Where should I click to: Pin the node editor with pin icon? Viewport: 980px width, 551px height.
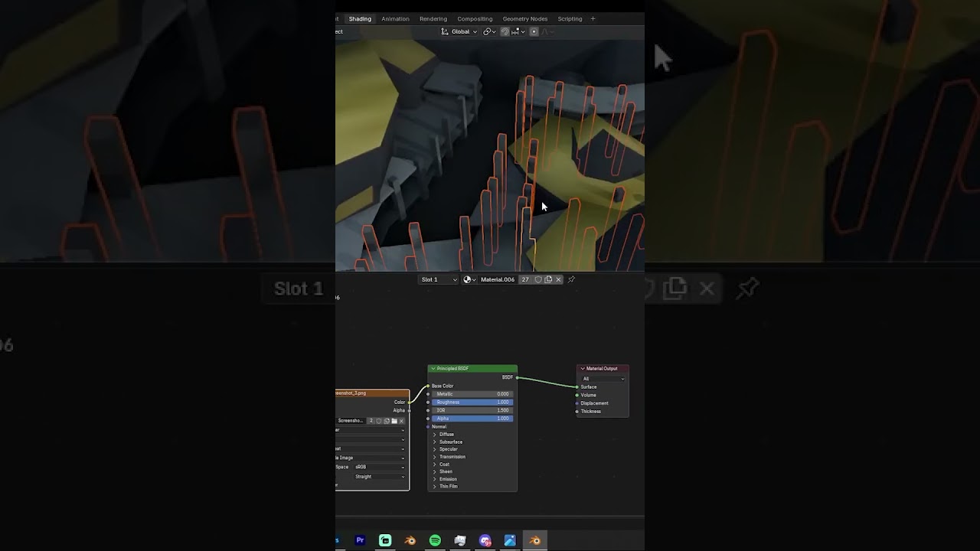[x=571, y=279]
